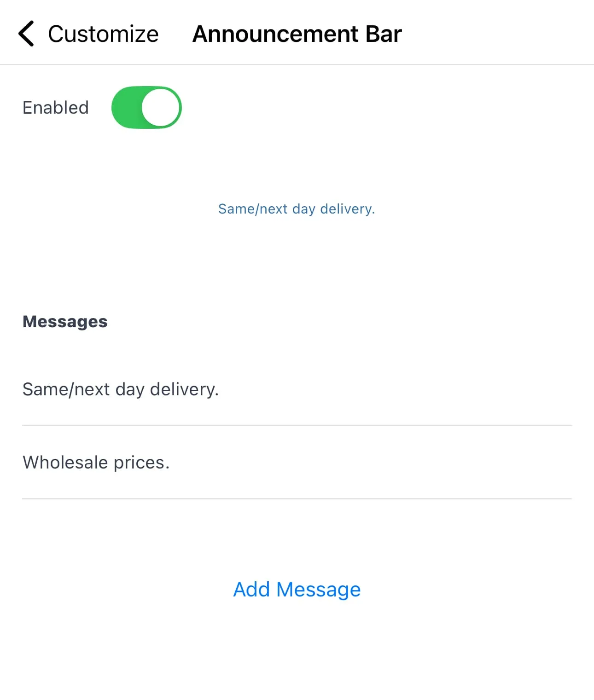Click the "Announcement Bar" page title

[297, 34]
